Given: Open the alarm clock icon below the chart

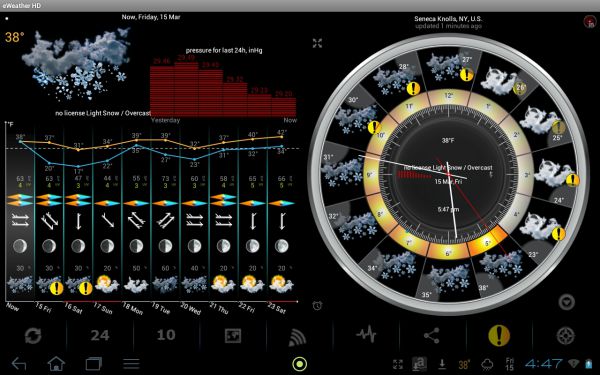Looking at the screenshot, I should (317, 305).
